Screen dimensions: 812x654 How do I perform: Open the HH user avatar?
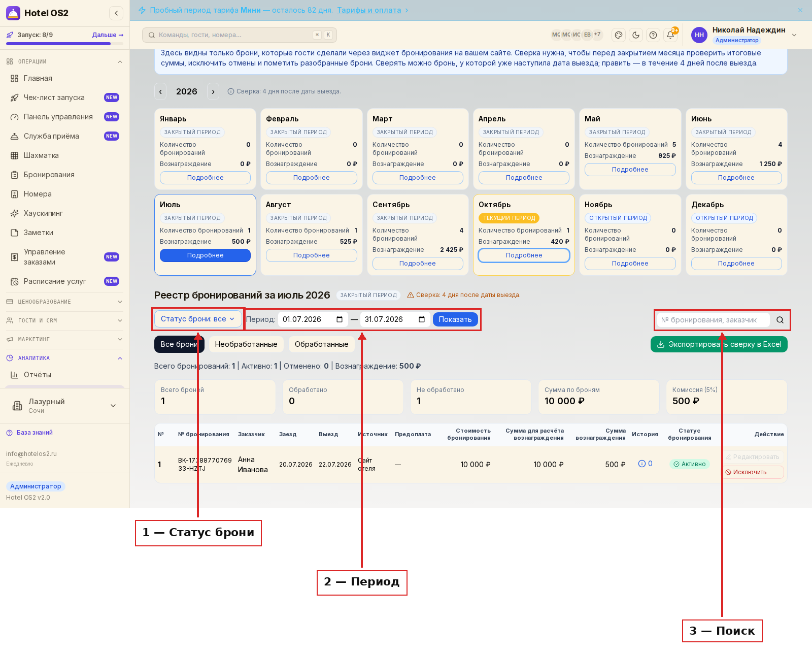[699, 35]
